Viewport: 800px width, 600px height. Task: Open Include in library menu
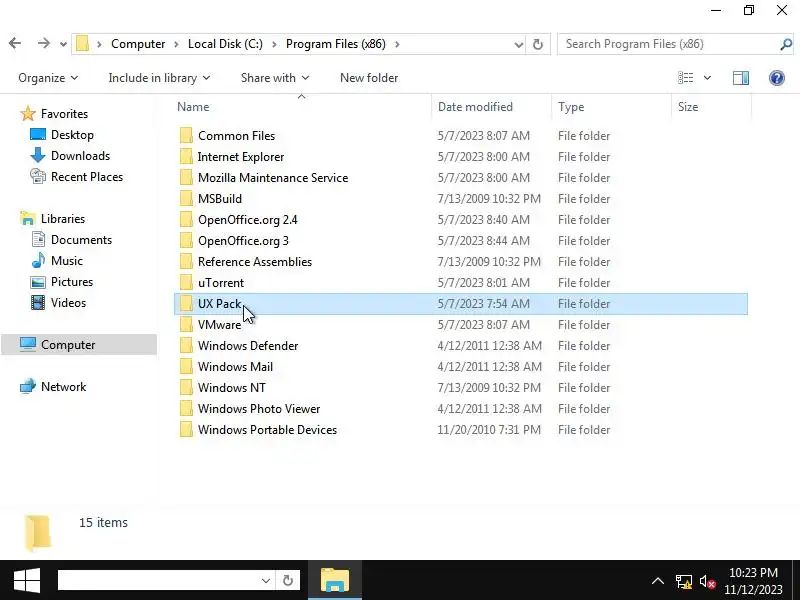pos(159,78)
